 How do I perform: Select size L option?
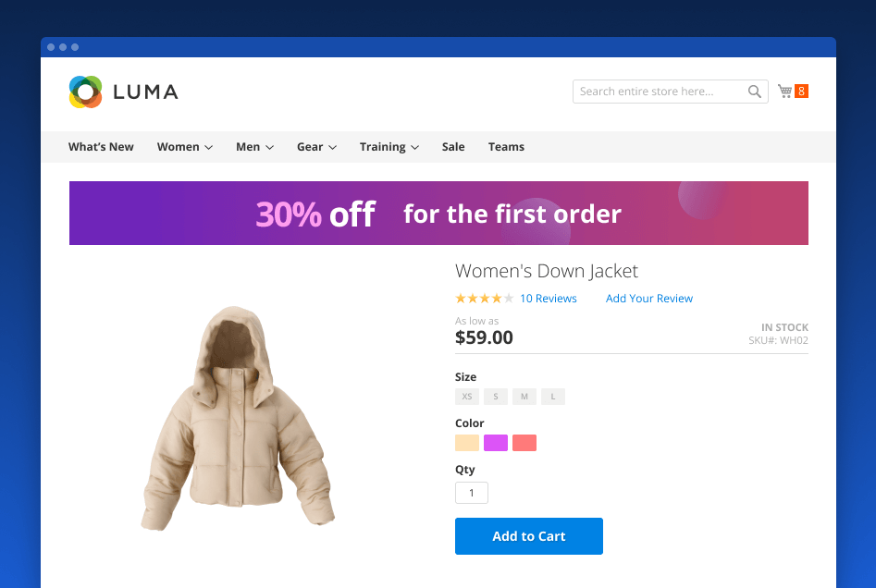click(553, 397)
